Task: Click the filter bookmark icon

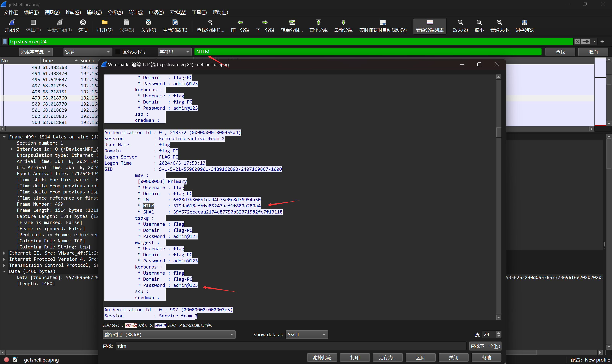Action: coord(5,41)
